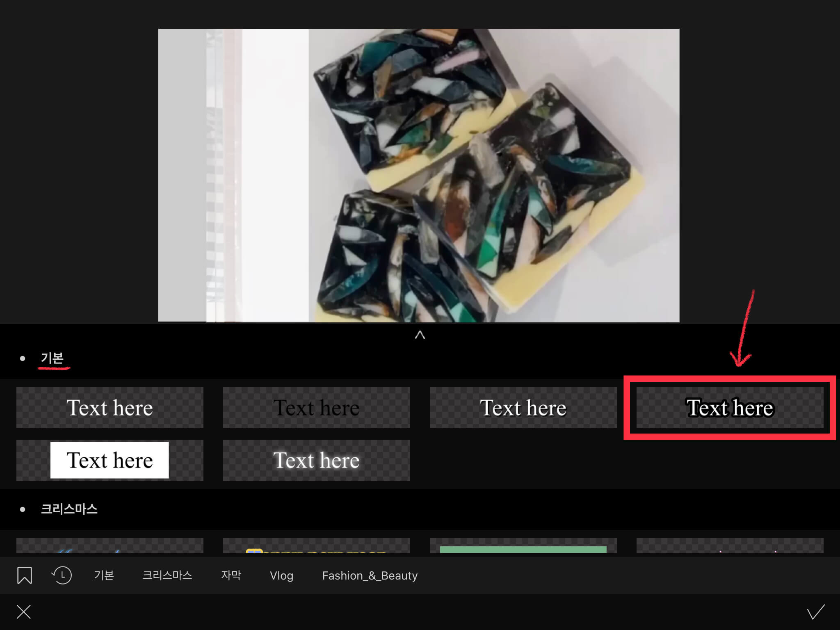Click the 기본 section header

(52, 358)
